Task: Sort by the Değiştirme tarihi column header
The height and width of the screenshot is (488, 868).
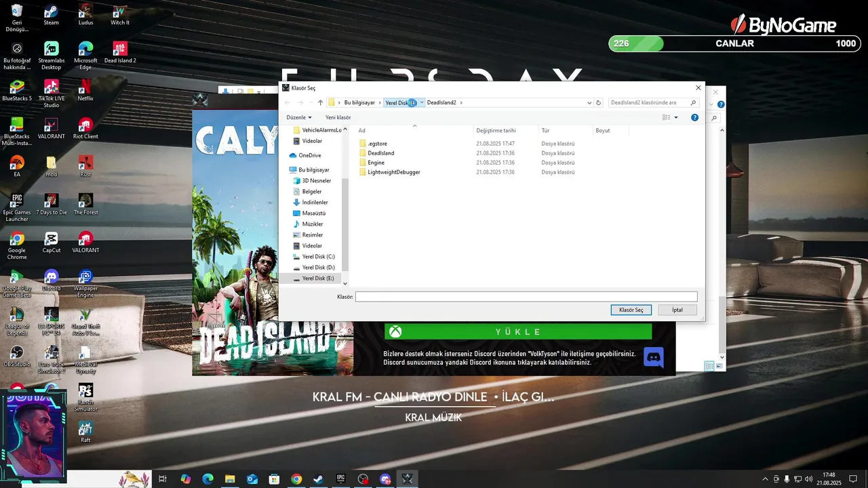Action: (x=496, y=130)
